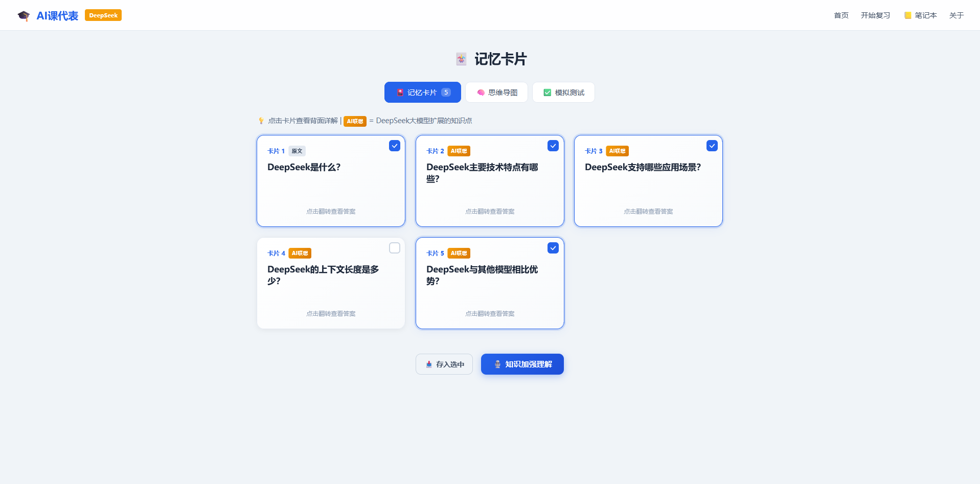
Task: Click the 卡片 5 label
Action: coord(435,253)
